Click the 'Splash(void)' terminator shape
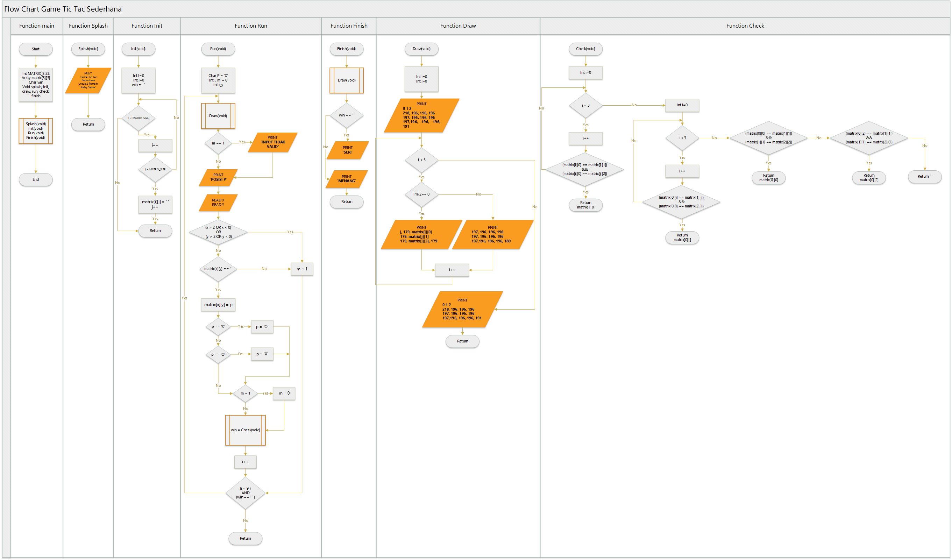The image size is (952, 560). tap(88, 49)
